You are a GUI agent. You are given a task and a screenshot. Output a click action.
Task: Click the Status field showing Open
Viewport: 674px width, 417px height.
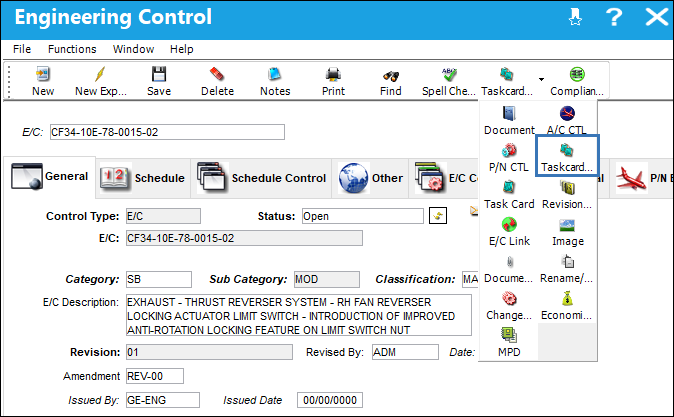[363, 216]
